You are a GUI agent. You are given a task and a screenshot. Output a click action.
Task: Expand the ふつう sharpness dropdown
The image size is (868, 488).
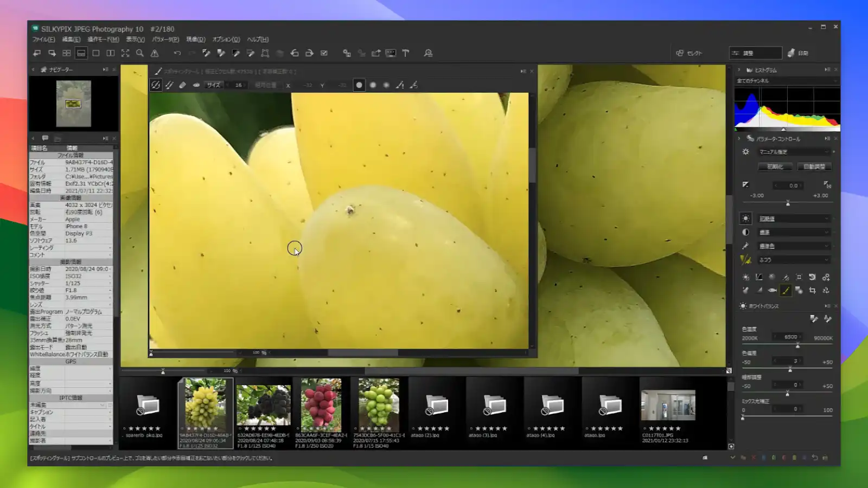pos(794,260)
